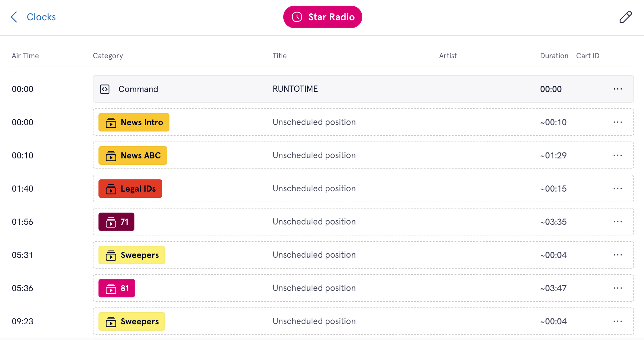This screenshot has height=340, width=644.
Task: Click the Command code bracket icon
Action: click(105, 89)
